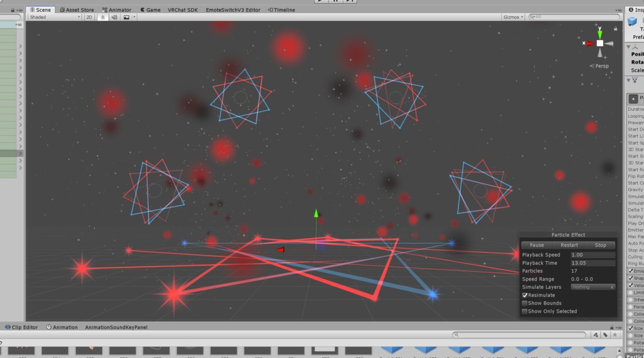Open the Shaded draw mode dropdown
The width and height of the screenshot is (644, 358).
(x=55, y=17)
